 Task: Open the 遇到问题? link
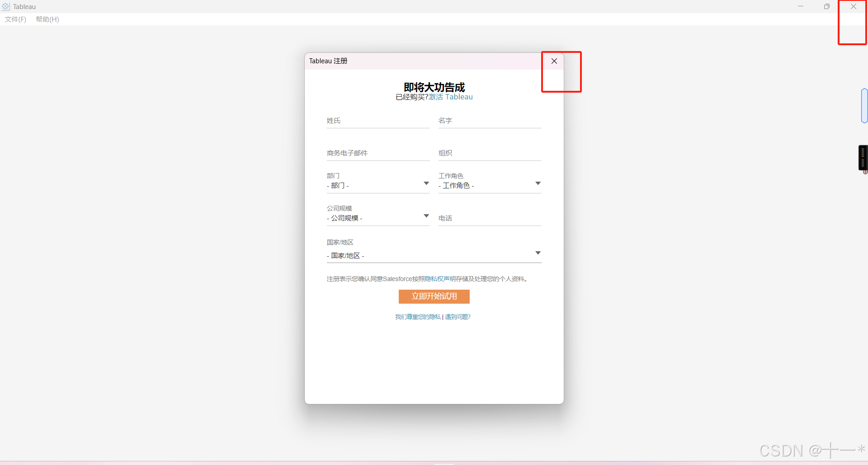[458, 317]
